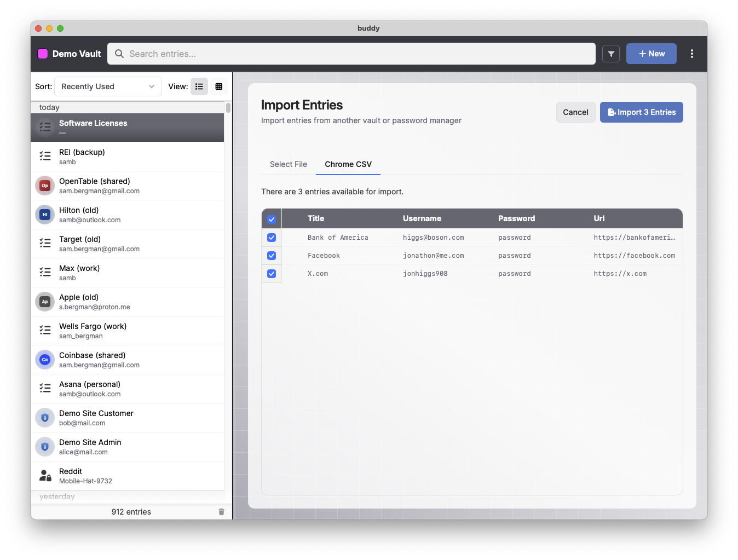Image resolution: width=738 pixels, height=560 pixels.
Task: Click the Max (work) checklist icon
Action: tap(45, 272)
